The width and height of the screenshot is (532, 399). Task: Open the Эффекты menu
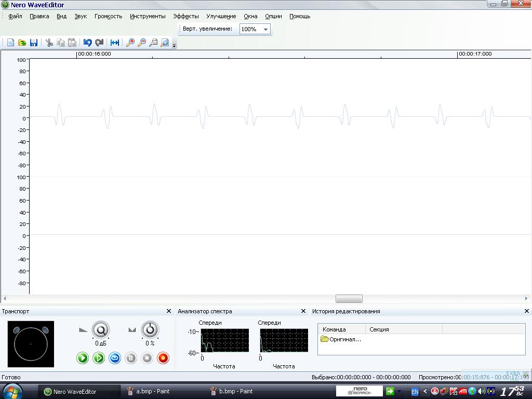pyautogui.click(x=185, y=16)
